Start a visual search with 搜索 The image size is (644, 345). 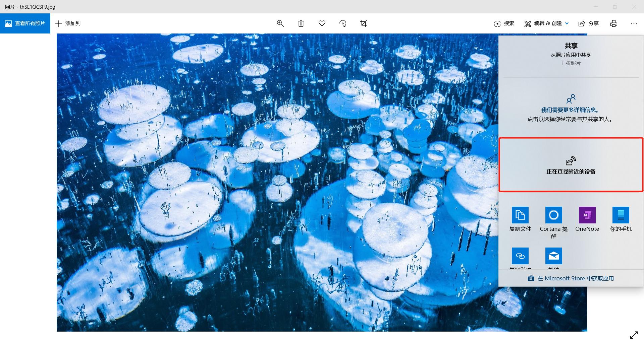tap(503, 23)
